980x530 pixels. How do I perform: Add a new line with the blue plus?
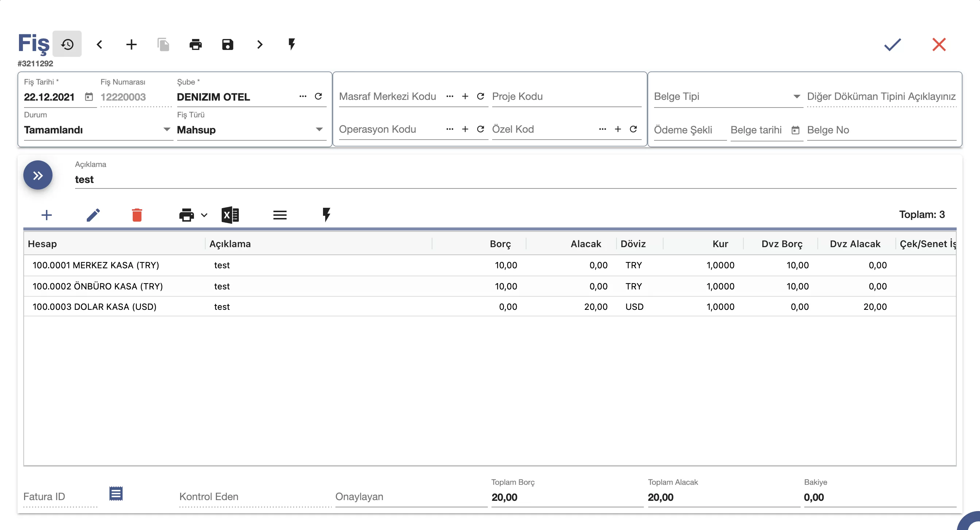click(x=46, y=215)
